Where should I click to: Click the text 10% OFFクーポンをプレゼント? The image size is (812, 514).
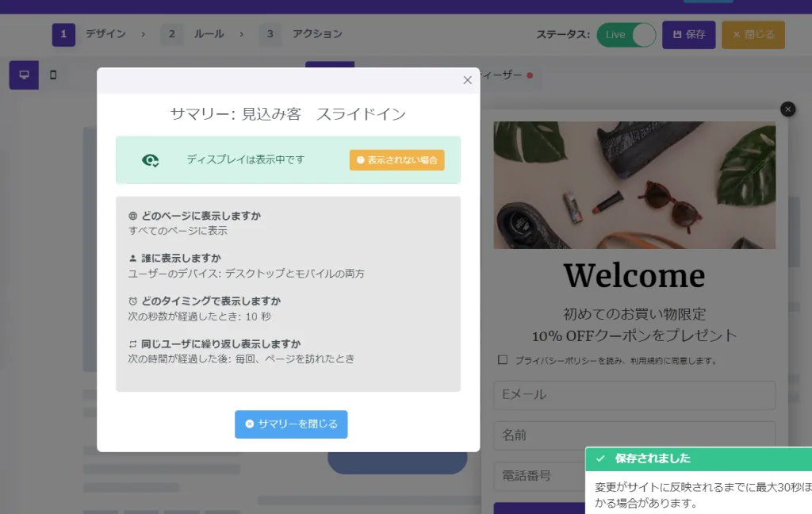coord(634,336)
